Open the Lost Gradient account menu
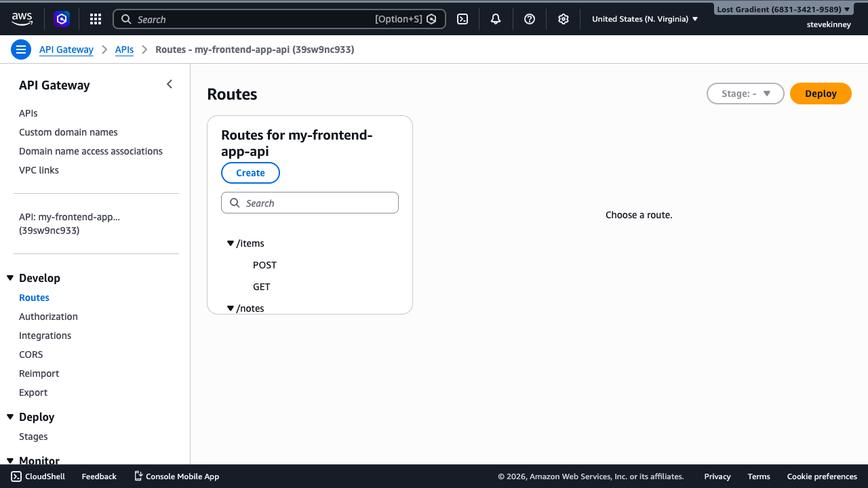The height and width of the screenshot is (488, 868). pyautogui.click(x=783, y=9)
